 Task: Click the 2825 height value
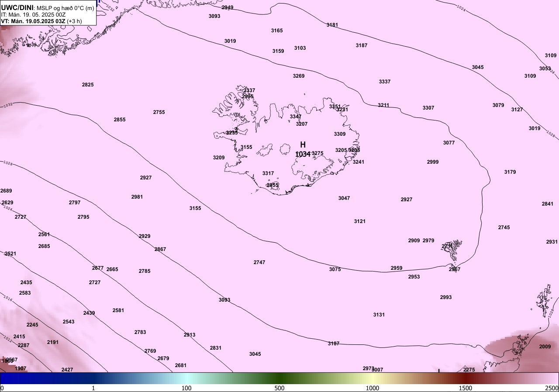click(88, 85)
